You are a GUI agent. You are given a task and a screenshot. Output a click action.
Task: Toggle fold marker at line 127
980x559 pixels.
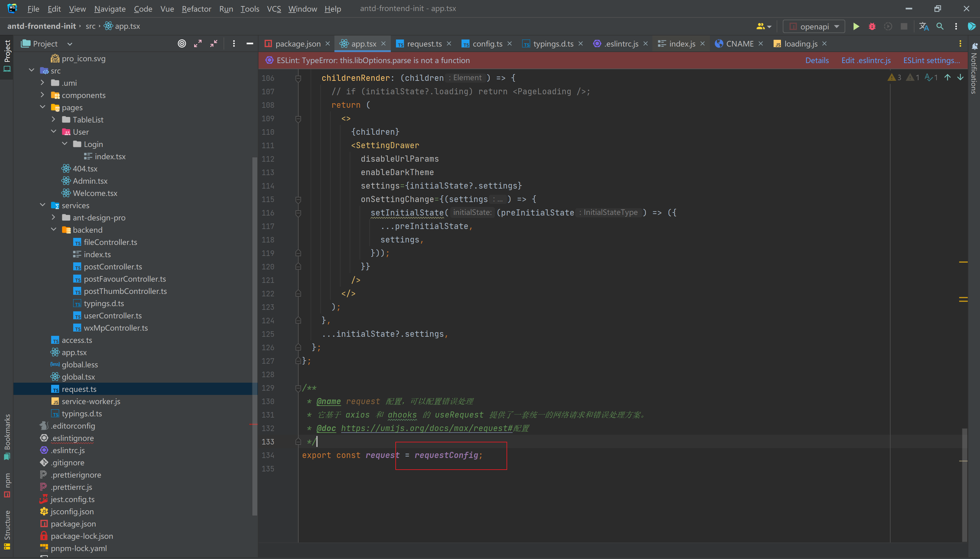click(x=298, y=361)
